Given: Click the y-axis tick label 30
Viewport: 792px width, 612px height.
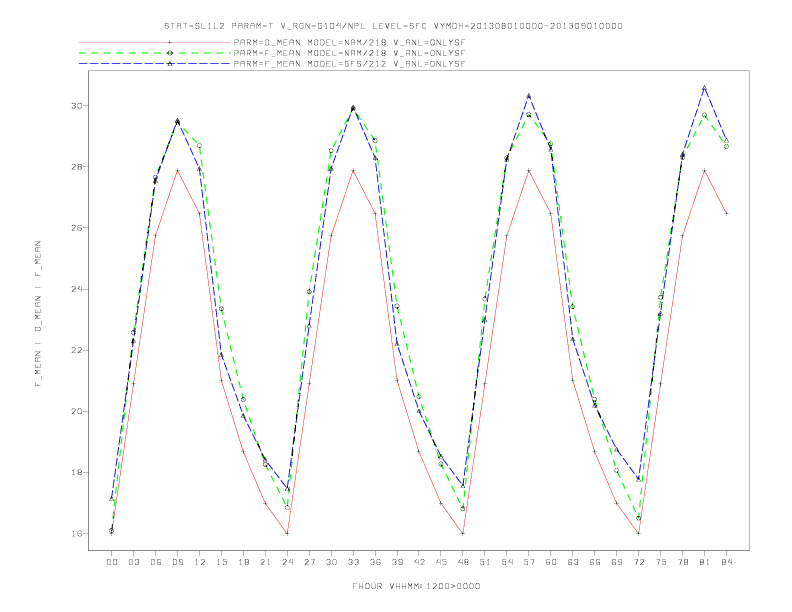Looking at the screenshot, I should [x=76, y=106].
